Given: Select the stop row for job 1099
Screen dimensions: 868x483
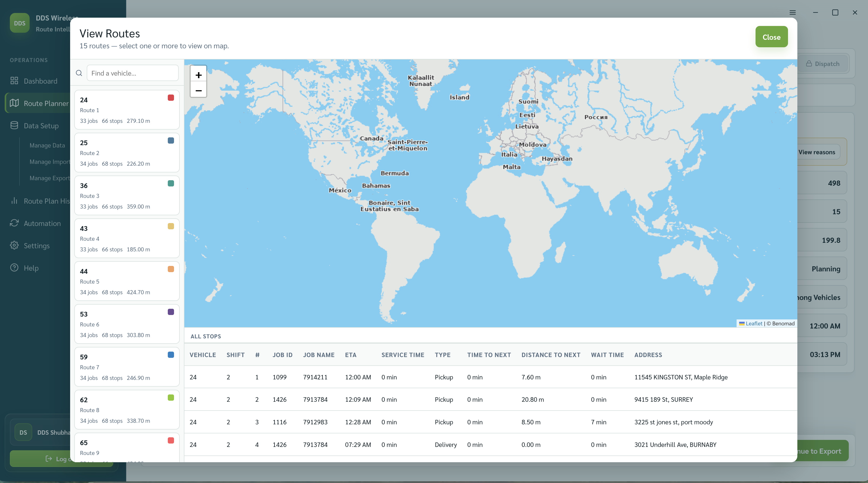Looking at the screenshot, I should pyautogui.click(x=490, y=377).
